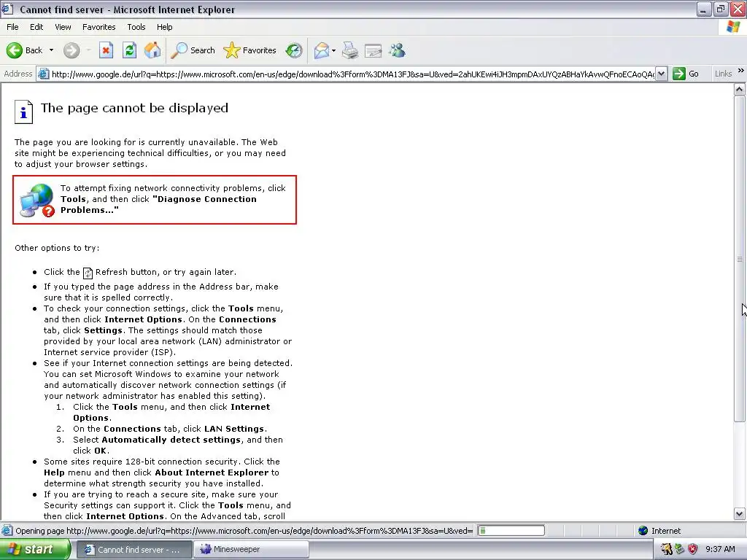Image resolution: width=747 pixels, height=560 pixels.
Task: Click the page loading progress bar
Action: point(511,531)
